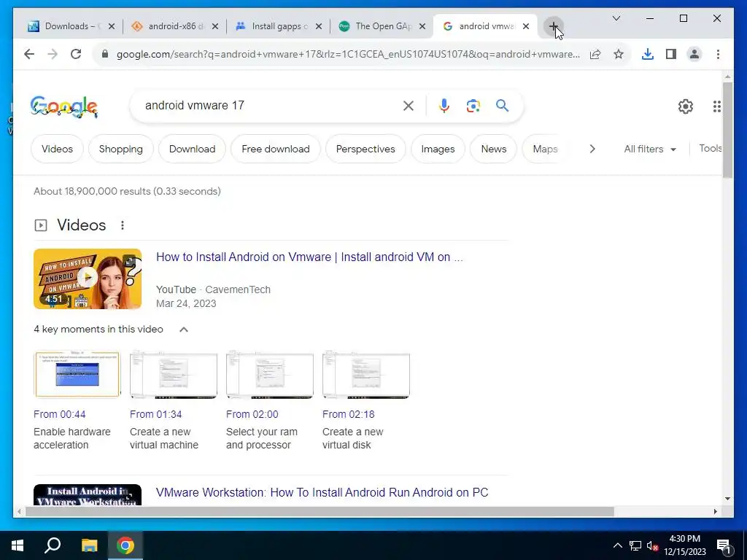Viewport: 747px width, 560px height.
Task: Open taskbar clock showing 4:30 PM
Action: coord(685,545)
